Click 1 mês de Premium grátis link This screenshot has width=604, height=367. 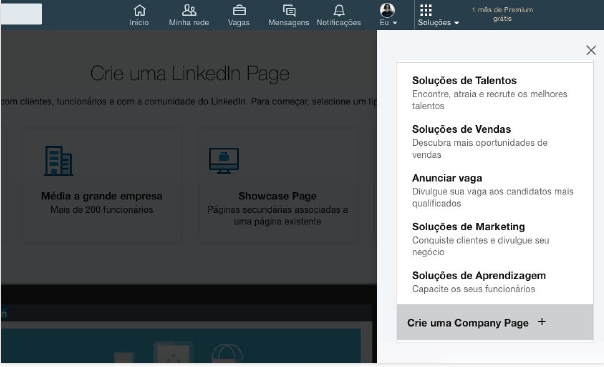[x=502, y=14]
